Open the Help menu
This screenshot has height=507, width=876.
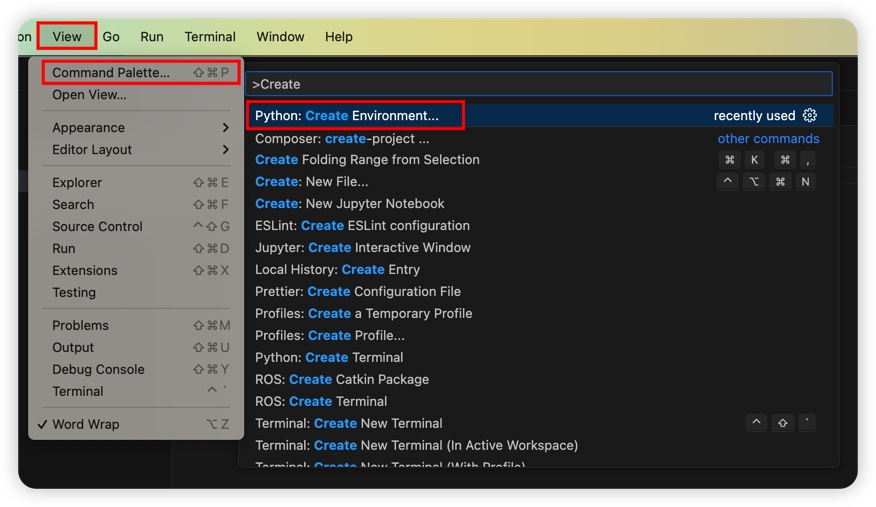point(339,37)
